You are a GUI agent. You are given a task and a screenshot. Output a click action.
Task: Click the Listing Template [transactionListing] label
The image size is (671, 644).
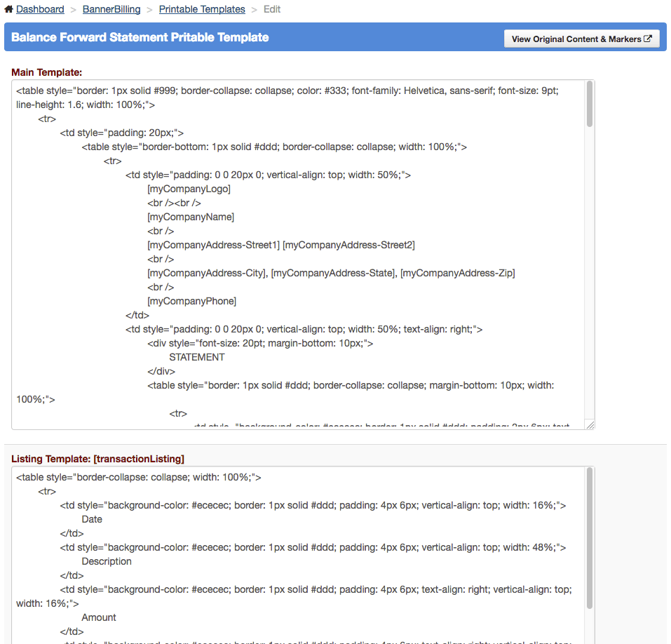coord(97,459)
